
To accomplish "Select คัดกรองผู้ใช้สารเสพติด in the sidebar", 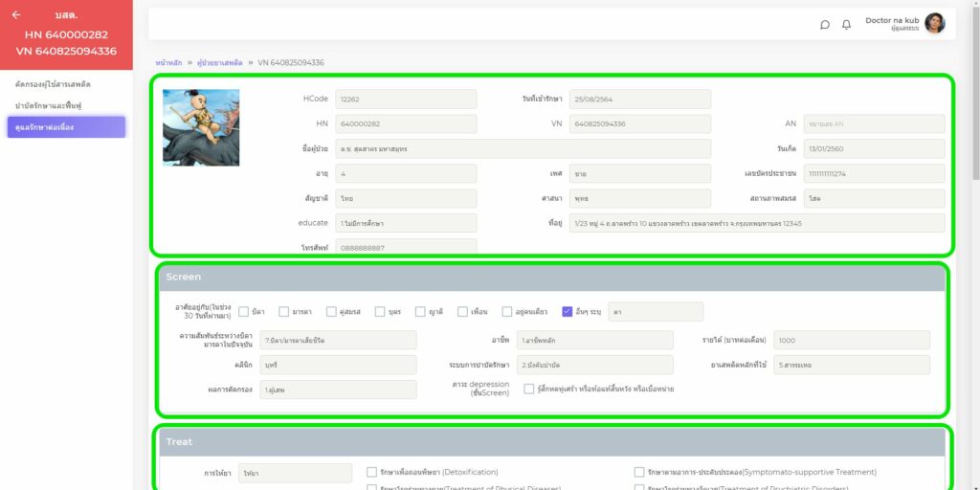I will (54, 84).
